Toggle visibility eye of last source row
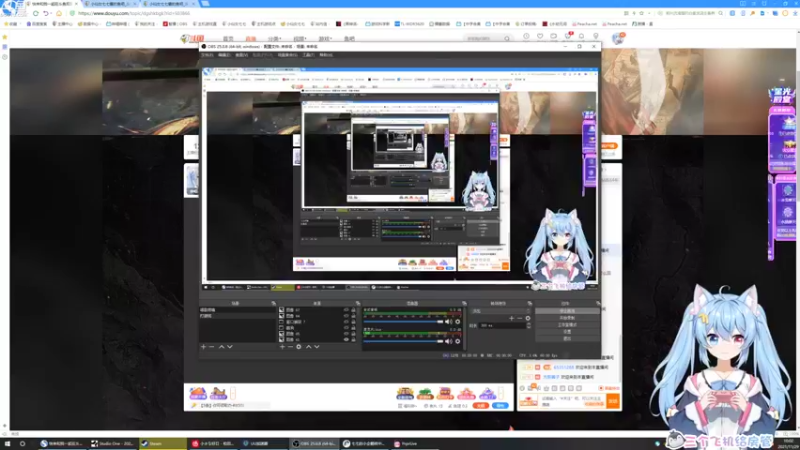The height and width of the screenshot is (450, 800). (346, 339)
